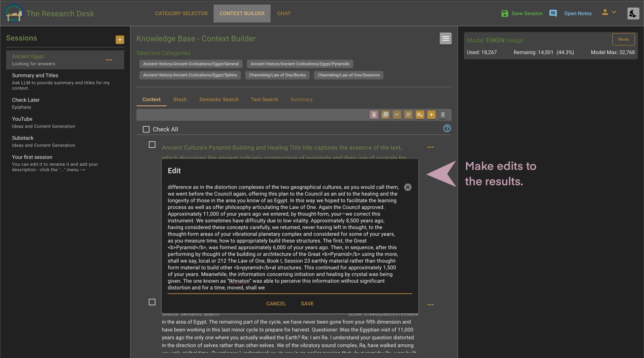Switch to the Semantic Search tab
644x358 pixels.
(x=219, y=99)
